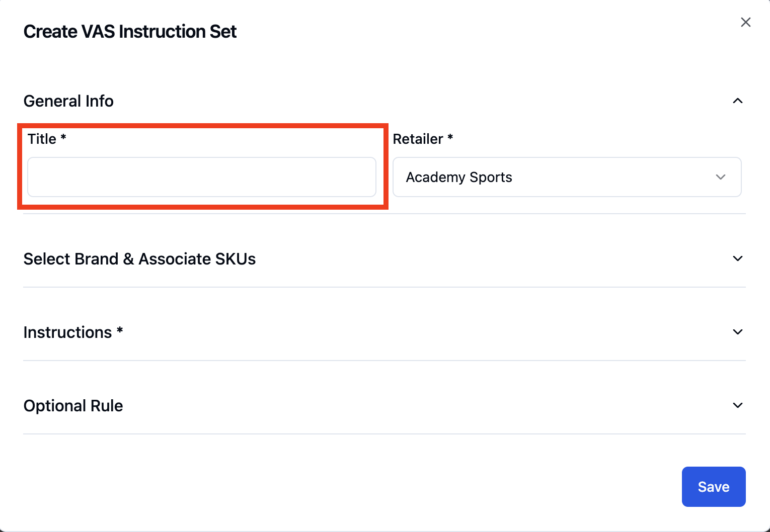Click the Retailer dropdown arrow icon
The width and height of the screenshot is (770, 532).
720,177
